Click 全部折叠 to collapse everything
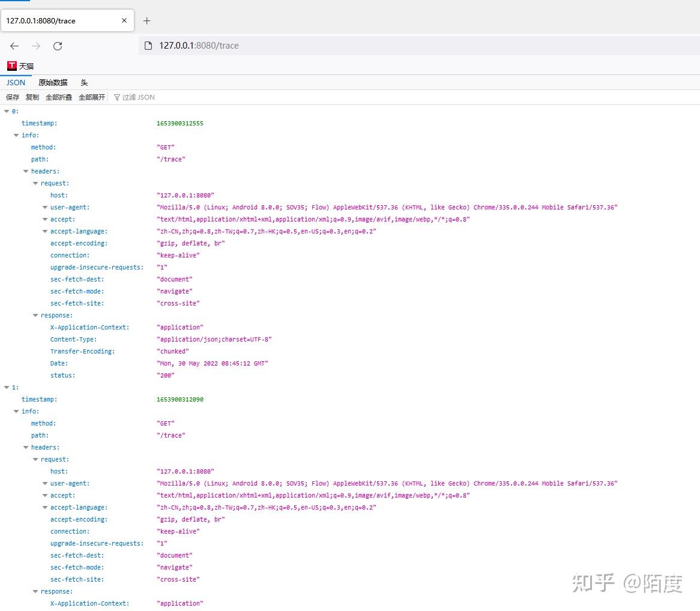 (x=58, y=97)
